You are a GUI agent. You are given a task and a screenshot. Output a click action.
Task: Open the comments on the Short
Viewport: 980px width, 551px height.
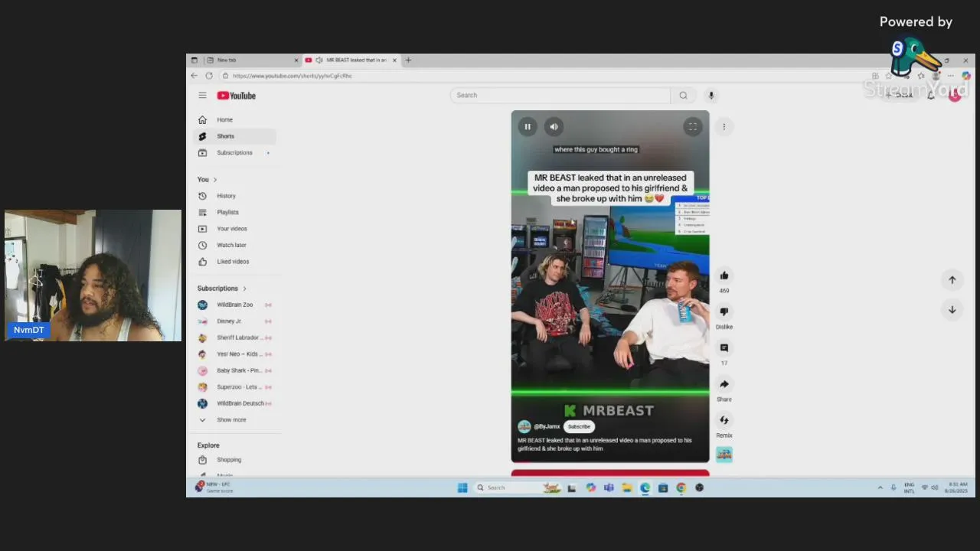pyautogui.click(x=724, y=348)
